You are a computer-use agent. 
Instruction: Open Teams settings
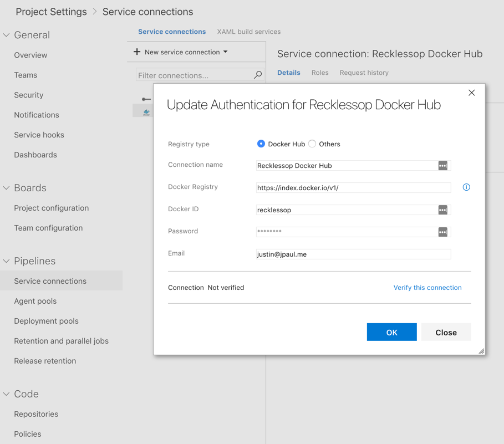[x=26, y=75]
